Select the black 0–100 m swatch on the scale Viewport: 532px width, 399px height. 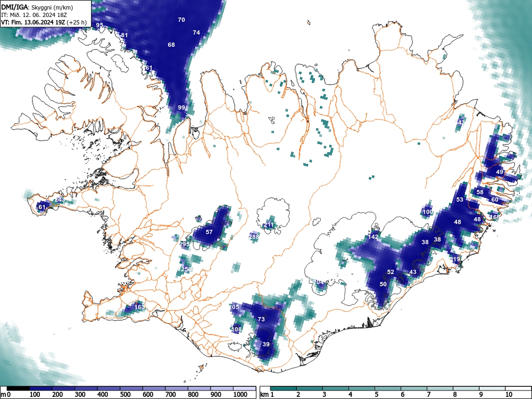pos(18,388)
